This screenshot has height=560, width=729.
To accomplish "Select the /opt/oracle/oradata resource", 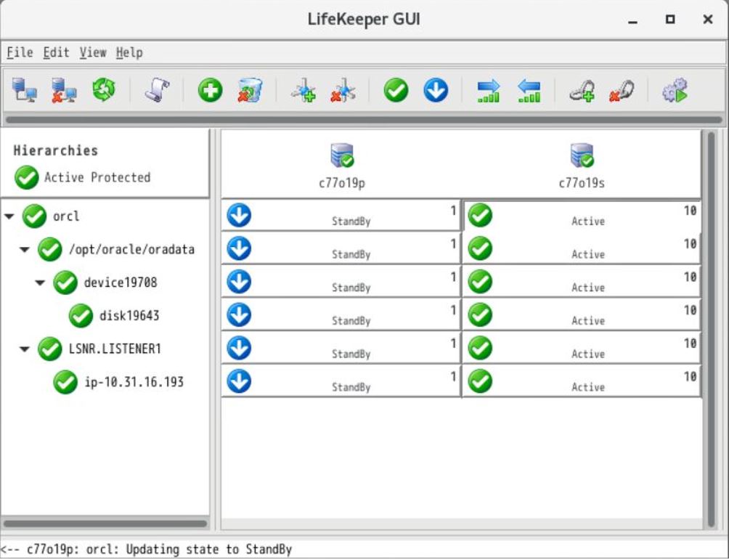I will point(131,249).
